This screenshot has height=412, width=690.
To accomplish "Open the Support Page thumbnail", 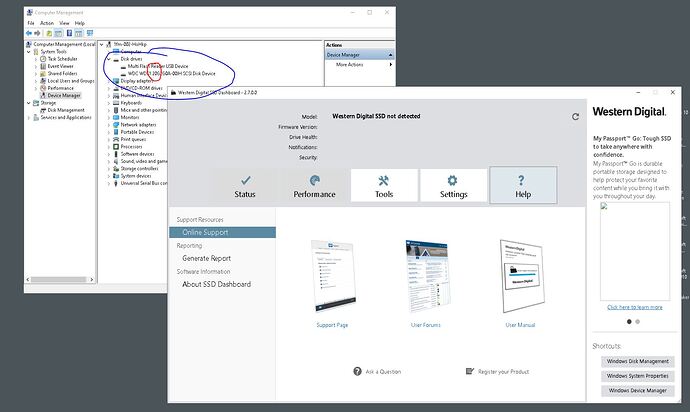I will (x=333, y=275).
